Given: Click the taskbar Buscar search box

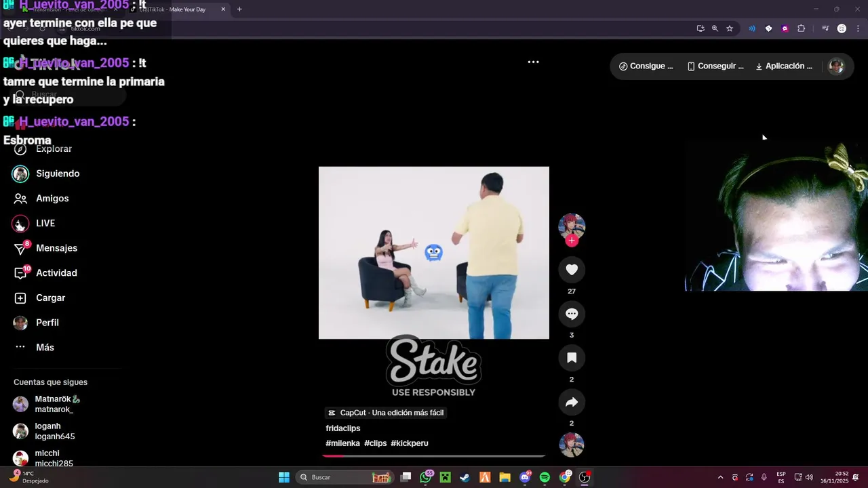Looking at the screenshot, I should 346,477.
